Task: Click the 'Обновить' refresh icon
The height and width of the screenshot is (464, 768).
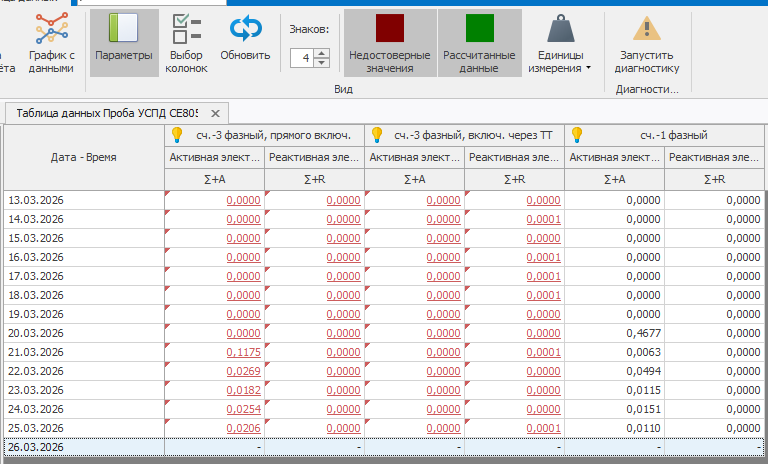Action: (245, 30)
